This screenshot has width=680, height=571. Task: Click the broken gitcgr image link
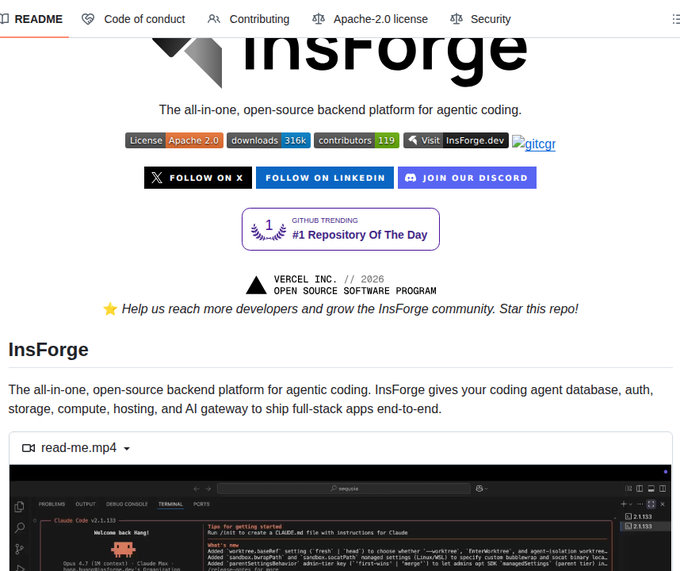click(534, 143)
